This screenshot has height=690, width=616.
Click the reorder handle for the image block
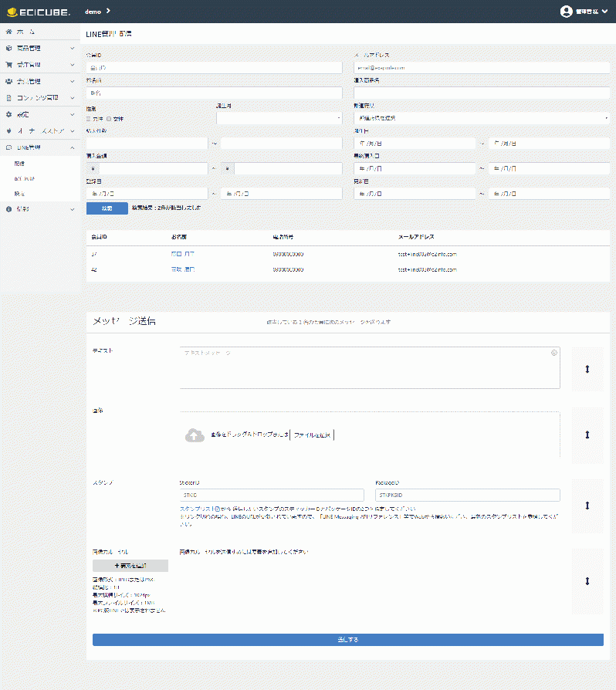tap(587, 435)
